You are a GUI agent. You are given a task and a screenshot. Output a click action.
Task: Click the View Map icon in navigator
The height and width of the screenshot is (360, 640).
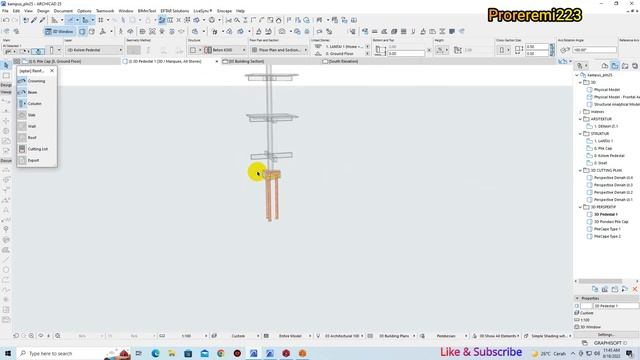615,66
